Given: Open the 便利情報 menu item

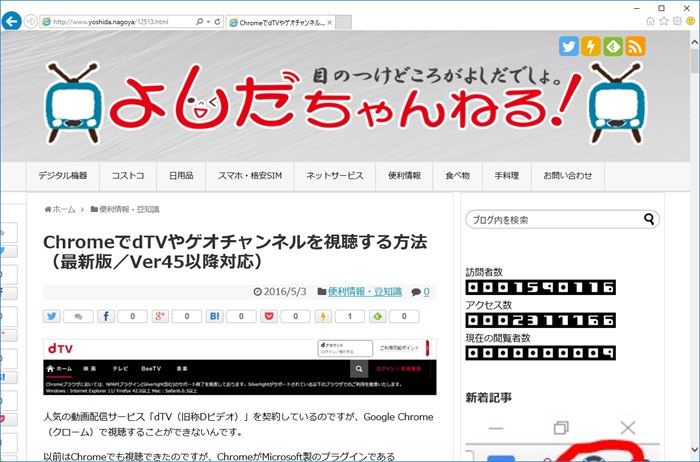Looking at the screenshot, I should 404,176.
